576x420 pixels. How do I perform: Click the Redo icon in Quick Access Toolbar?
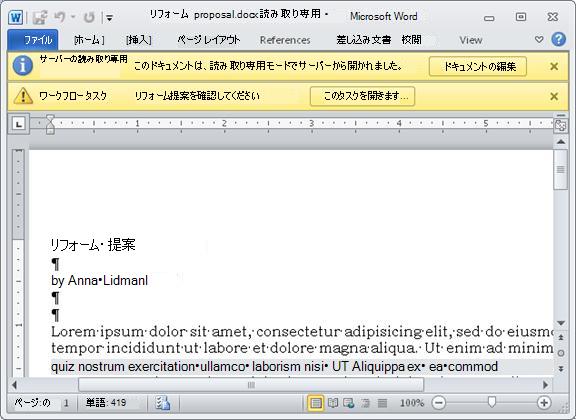click(x=89, y=17)
